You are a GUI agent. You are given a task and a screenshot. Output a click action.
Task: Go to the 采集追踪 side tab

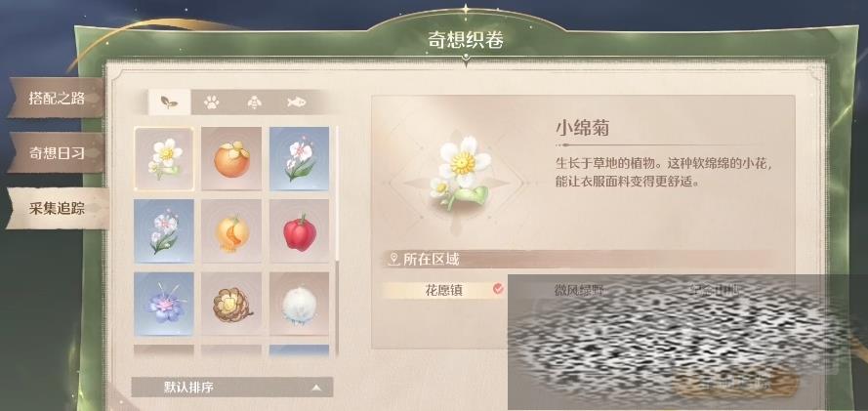[x=57, y=209]
